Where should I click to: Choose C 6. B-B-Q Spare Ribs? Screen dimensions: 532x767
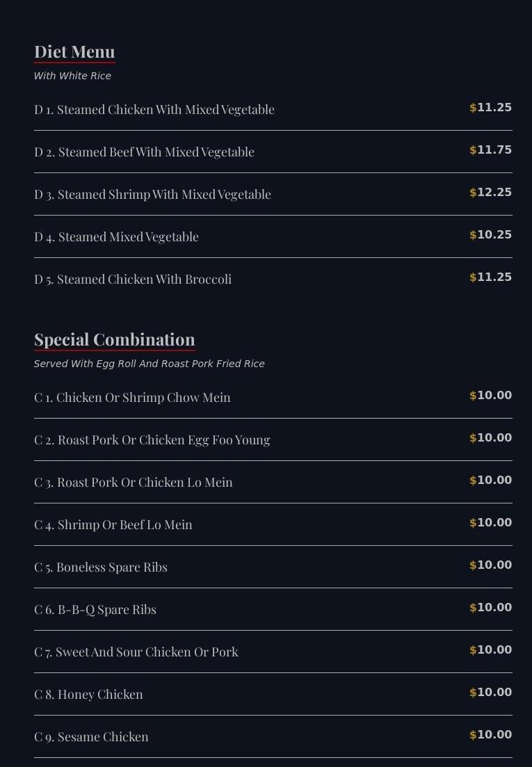[x=95, y=609]
